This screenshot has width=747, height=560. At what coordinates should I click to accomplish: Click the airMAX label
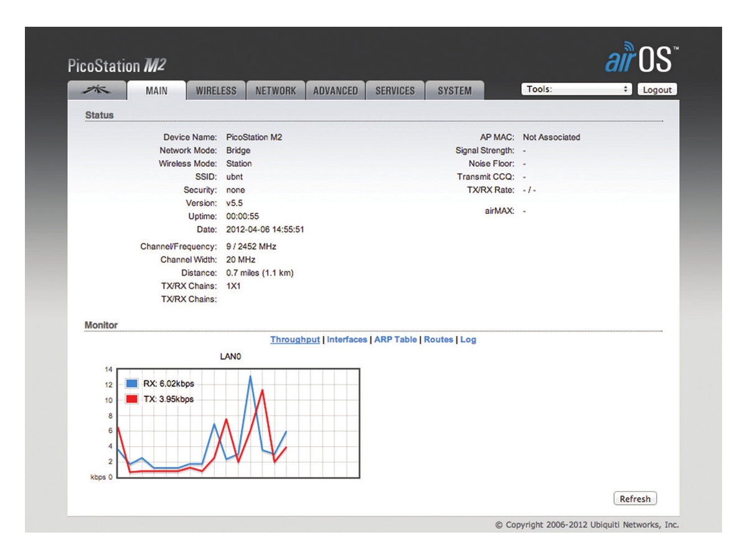tap(500, 211)
